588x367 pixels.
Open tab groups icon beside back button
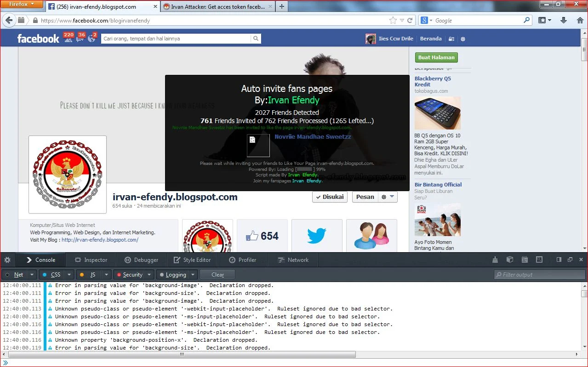coord(21,20)
